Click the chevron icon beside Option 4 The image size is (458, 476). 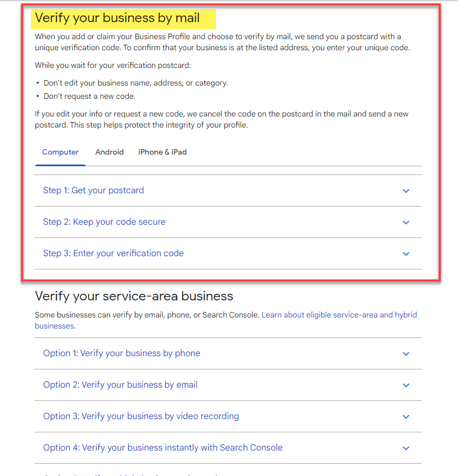(x=406, y=448)
